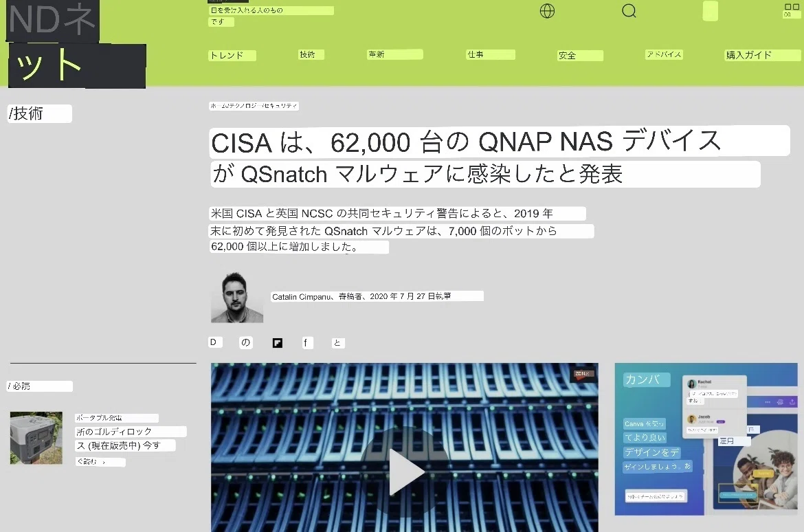Click the article summary about QSnatch bots
The image size is (804, 532).
click(401, 230)
